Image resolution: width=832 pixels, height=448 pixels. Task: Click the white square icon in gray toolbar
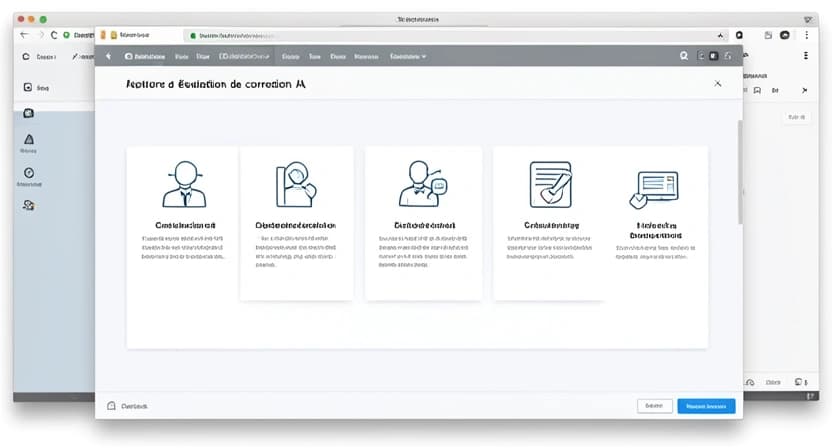pyautogui.click(x=714, y=56)
